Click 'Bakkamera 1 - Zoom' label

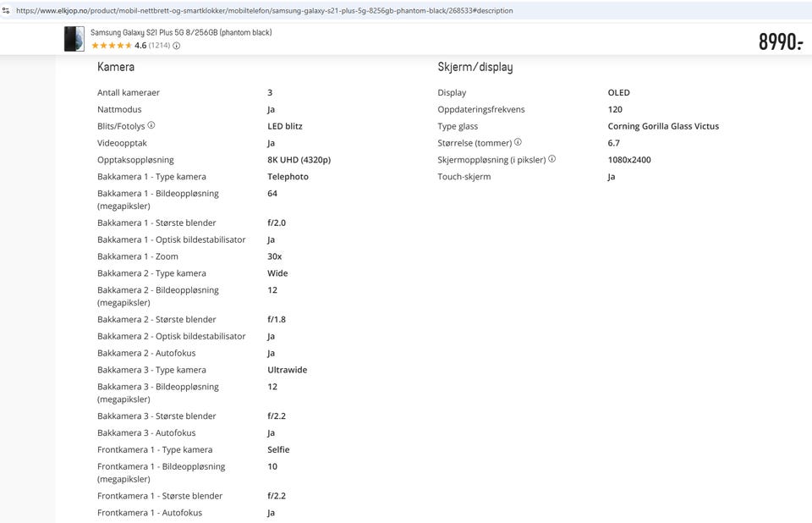[x=138, y=256]
